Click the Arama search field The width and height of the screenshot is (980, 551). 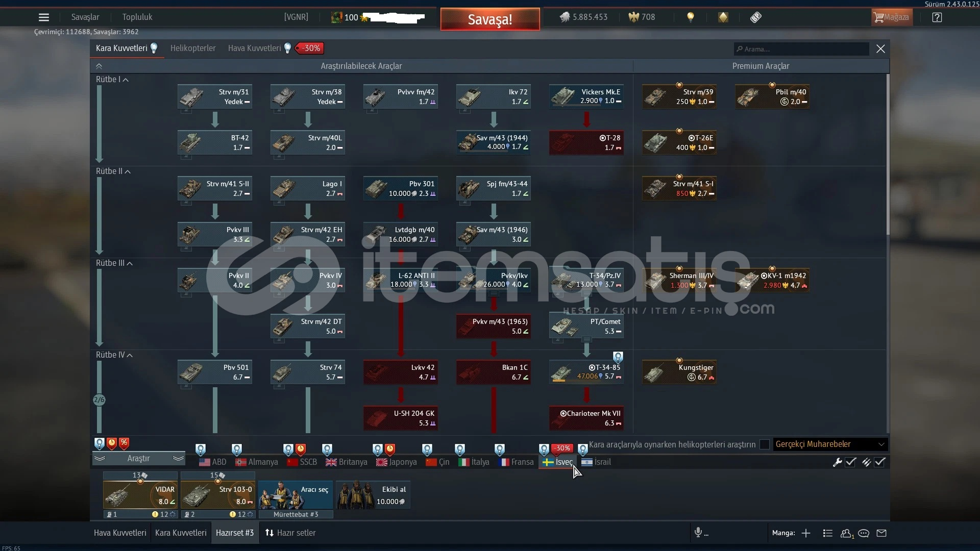tap(801, 49)
